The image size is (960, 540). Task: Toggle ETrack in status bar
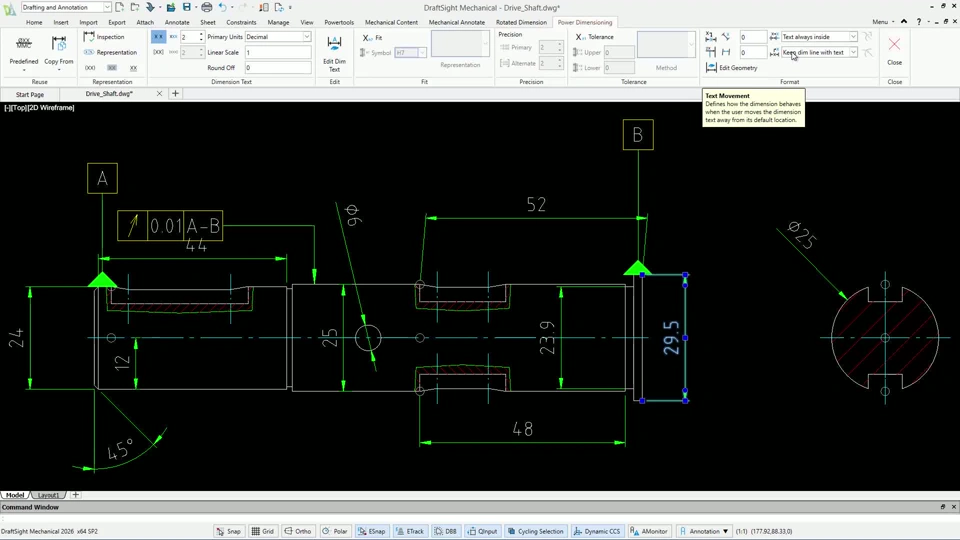[410, 531]
